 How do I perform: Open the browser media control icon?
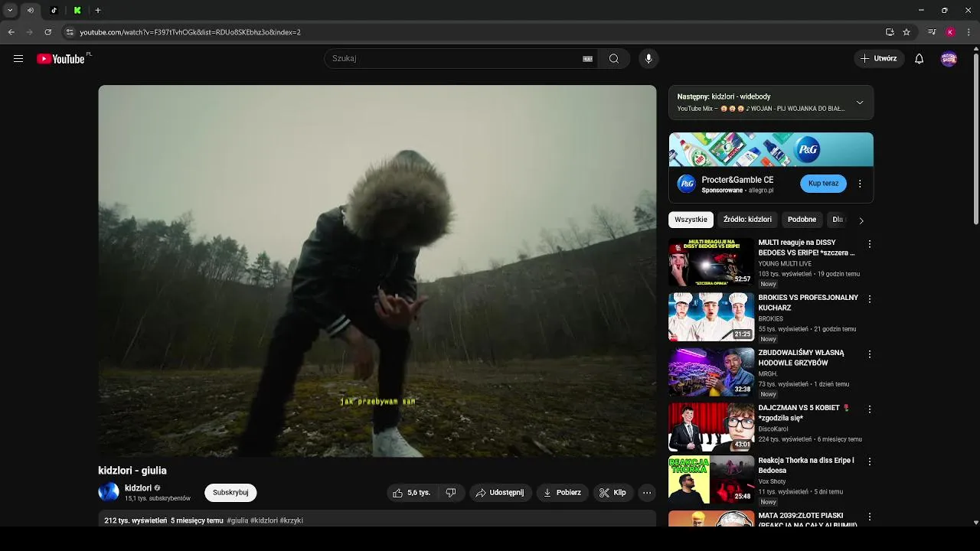tap(932, 32)
